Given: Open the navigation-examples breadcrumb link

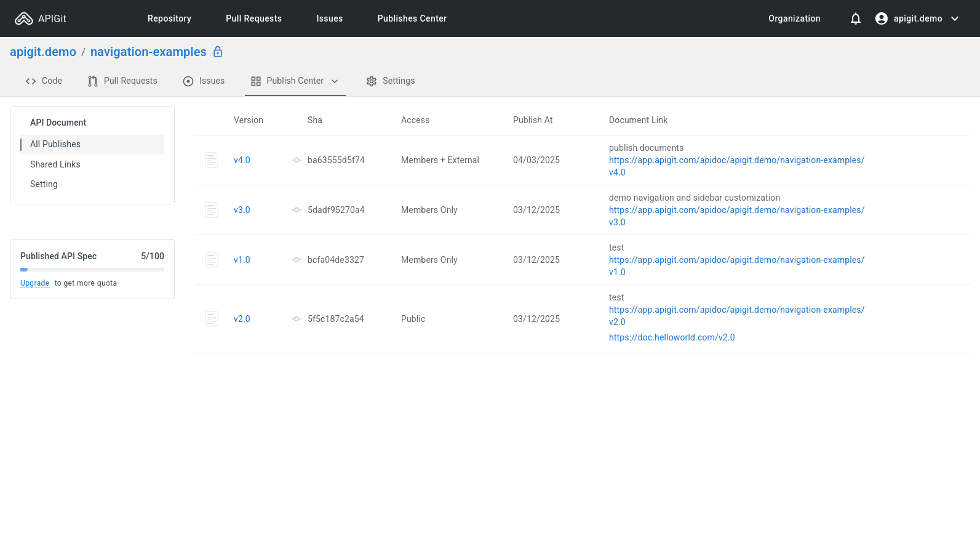Looking at the screenshot, I should click(148, 52).
